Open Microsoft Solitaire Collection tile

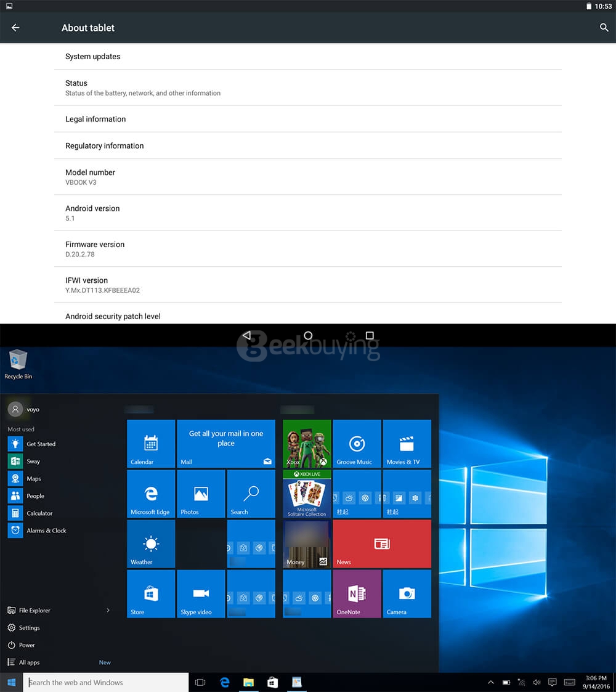point(307,494)
